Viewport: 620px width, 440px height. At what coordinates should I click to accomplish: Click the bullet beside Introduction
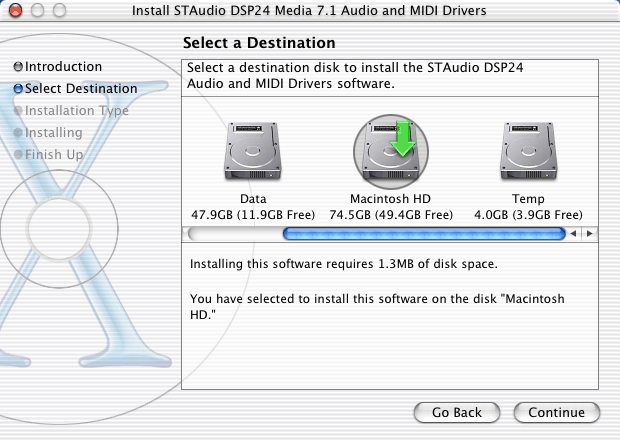click(18, 66)
